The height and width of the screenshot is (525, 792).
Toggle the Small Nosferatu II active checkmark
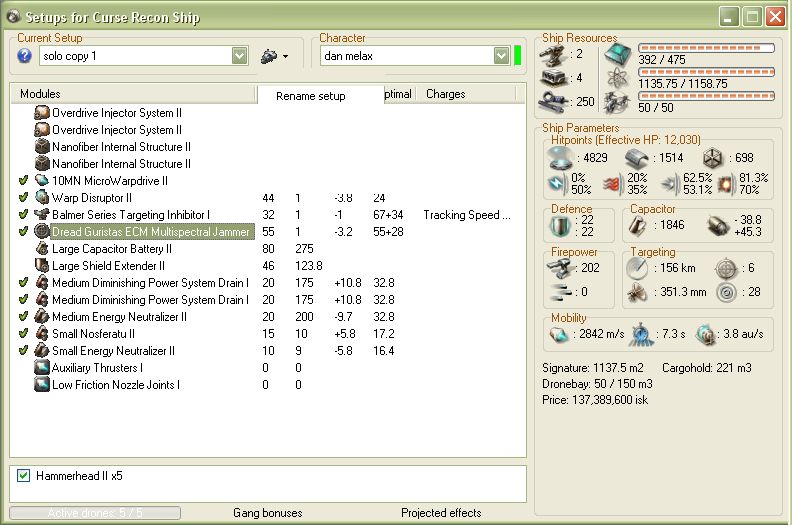(24, 334)
